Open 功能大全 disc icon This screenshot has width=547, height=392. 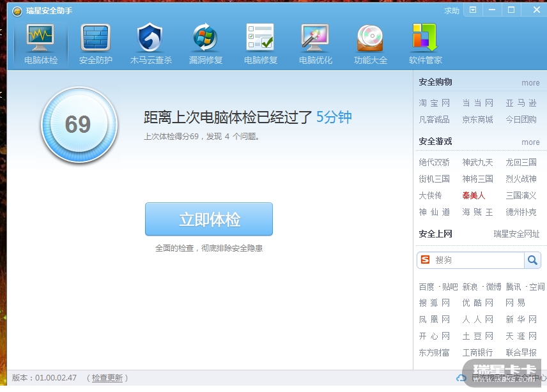(x=370, y=38)
